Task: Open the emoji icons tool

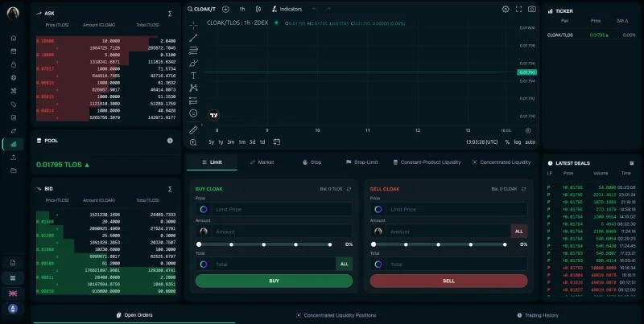Action: click(193, 113)
